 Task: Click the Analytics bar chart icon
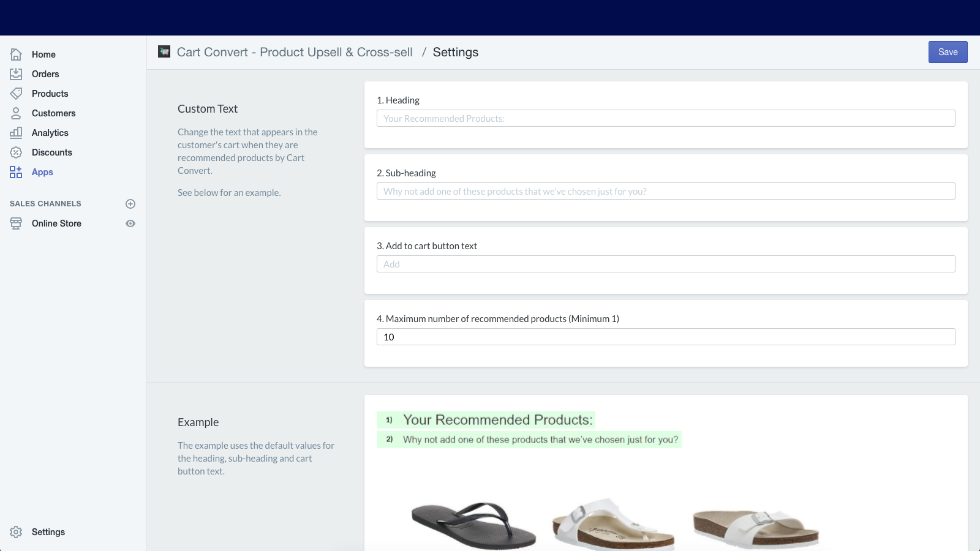pos(16,133)
